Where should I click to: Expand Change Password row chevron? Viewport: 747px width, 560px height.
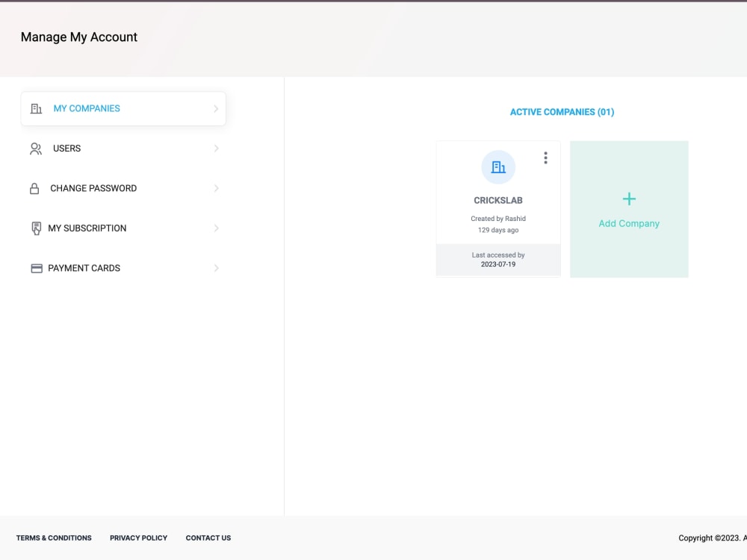216,189
